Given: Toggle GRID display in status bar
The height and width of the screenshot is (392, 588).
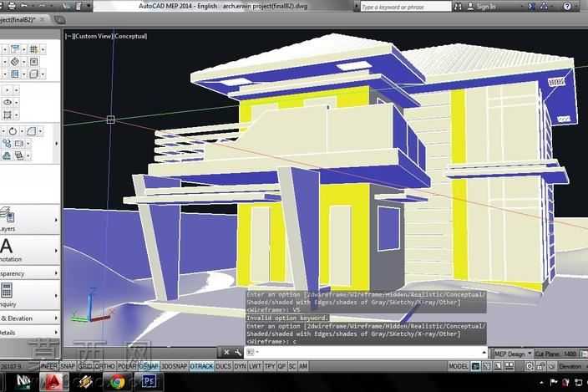Looking at the screenshot, I should (85, 366).
